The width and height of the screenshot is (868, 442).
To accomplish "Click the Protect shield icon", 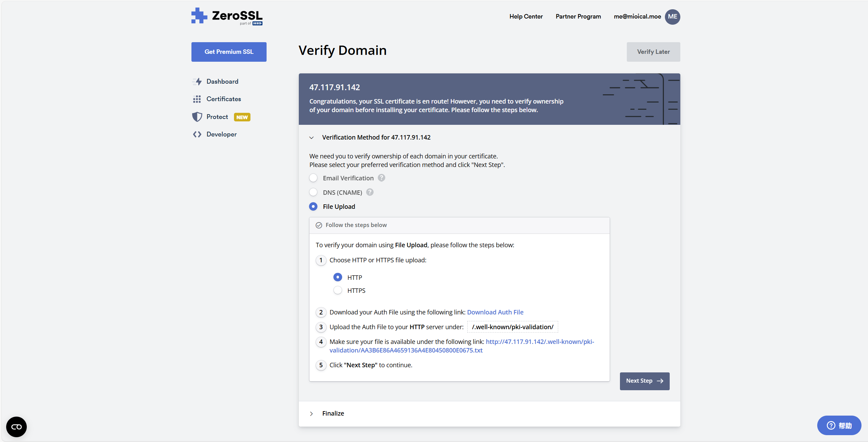I will pyautogui.click(x=197, y=117).
